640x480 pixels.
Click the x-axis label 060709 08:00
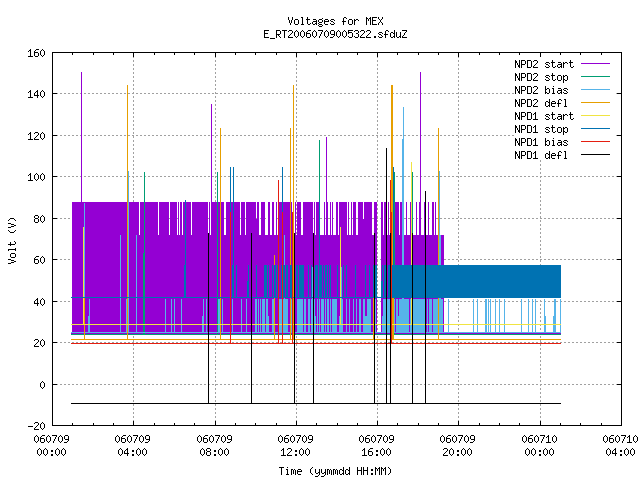214,446
